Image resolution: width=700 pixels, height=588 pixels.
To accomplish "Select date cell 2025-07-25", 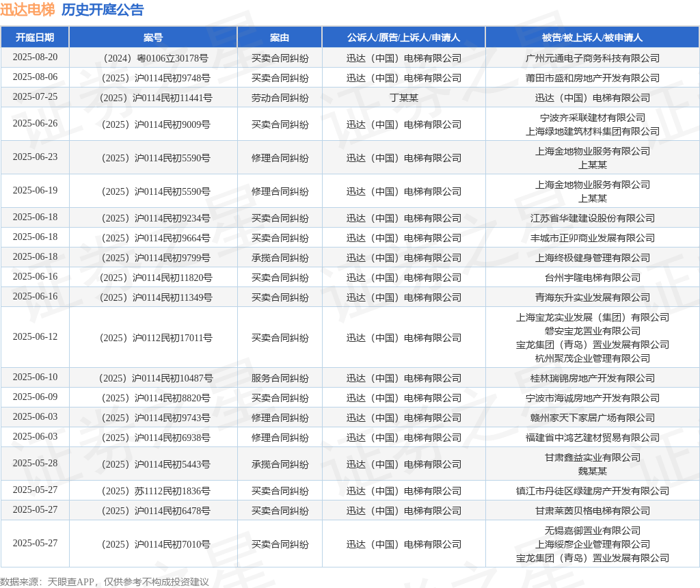I will coord(35,97).
